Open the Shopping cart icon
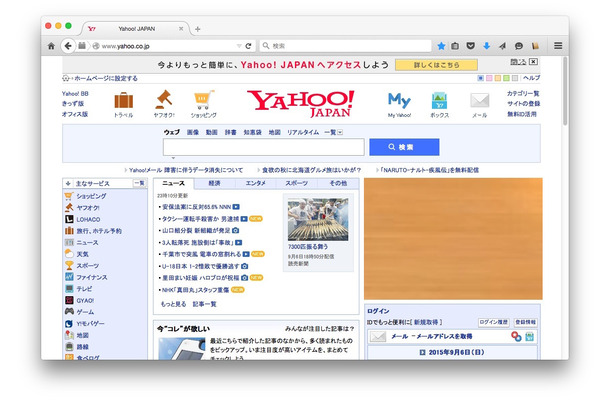This screenshot has width=610, height=400. pyautogui.click(x=204, y=100)
